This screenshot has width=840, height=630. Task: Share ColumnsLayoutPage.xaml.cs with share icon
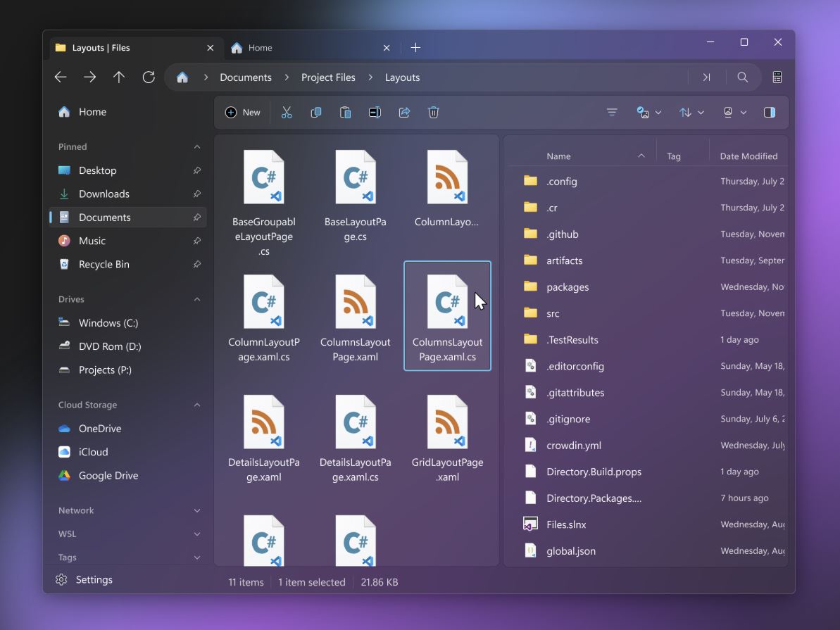pos(404,112)
